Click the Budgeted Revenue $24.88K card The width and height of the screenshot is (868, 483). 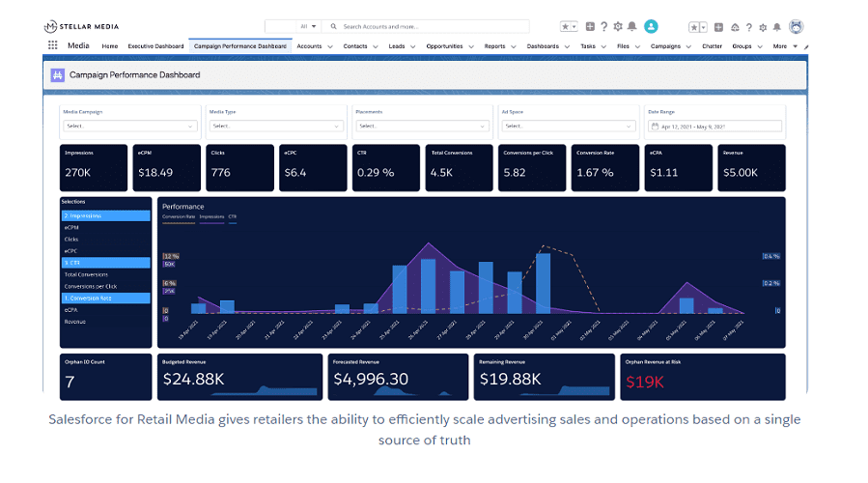239,377
